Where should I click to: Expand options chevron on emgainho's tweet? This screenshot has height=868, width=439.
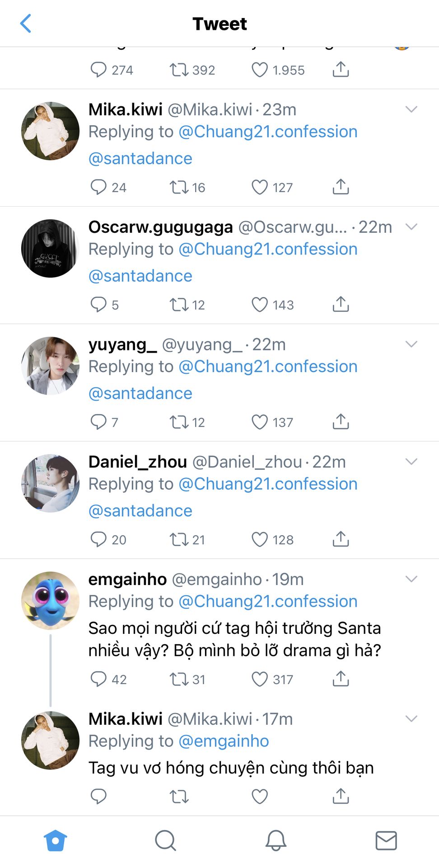tap(411, 579)
